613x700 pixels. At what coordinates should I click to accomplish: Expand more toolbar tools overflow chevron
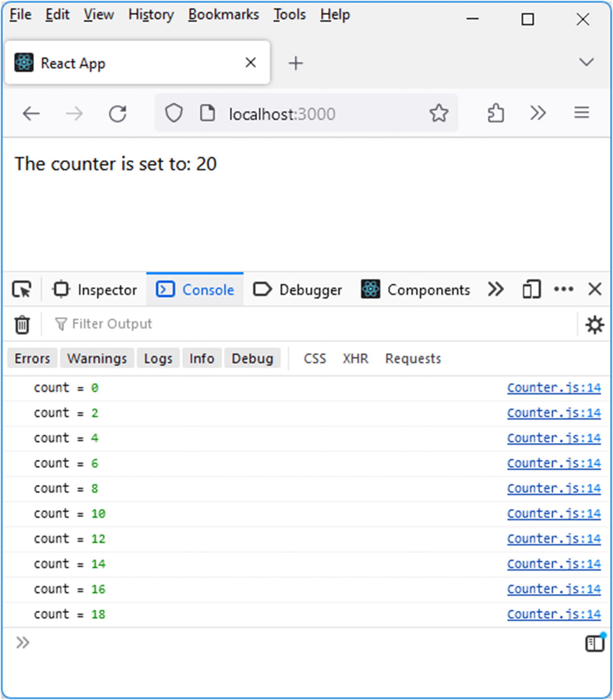pos(538,113)
